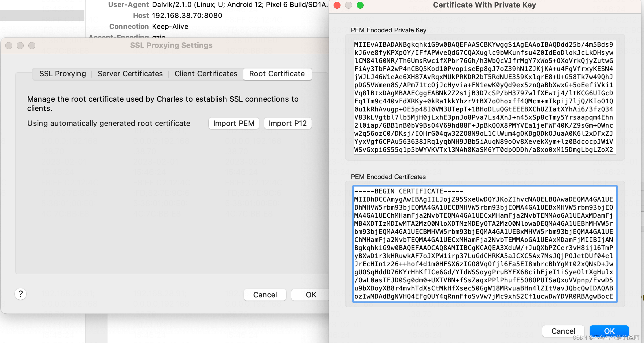Click inside the PEM Encoded Certificates field
This screenshot has width=644, height=343.
point(485,244)
